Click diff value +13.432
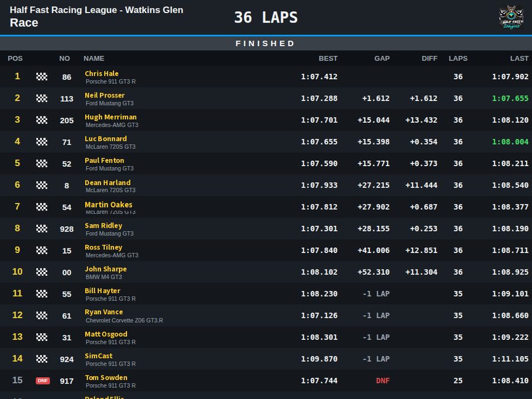Viewport: 532px width, 399px height. click(x=421, y=120)
